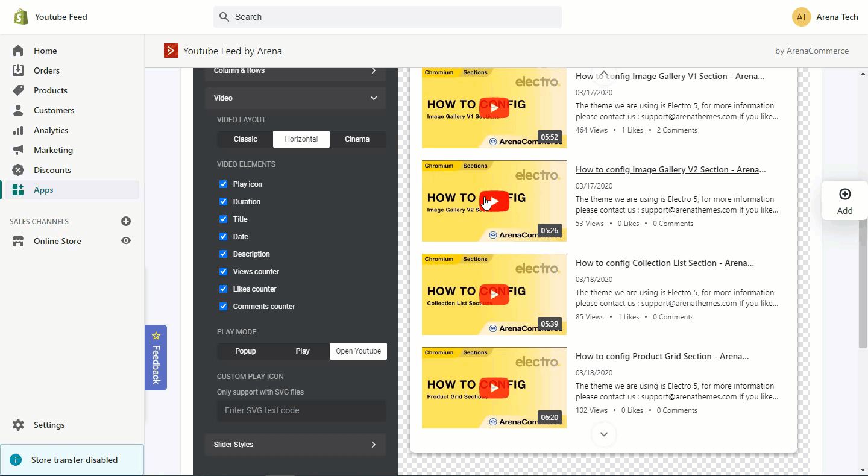Image resolution: width=868 pixels, height=476 pixels.
Task: View Online Store via eye icon
Action: click(126, 240)
